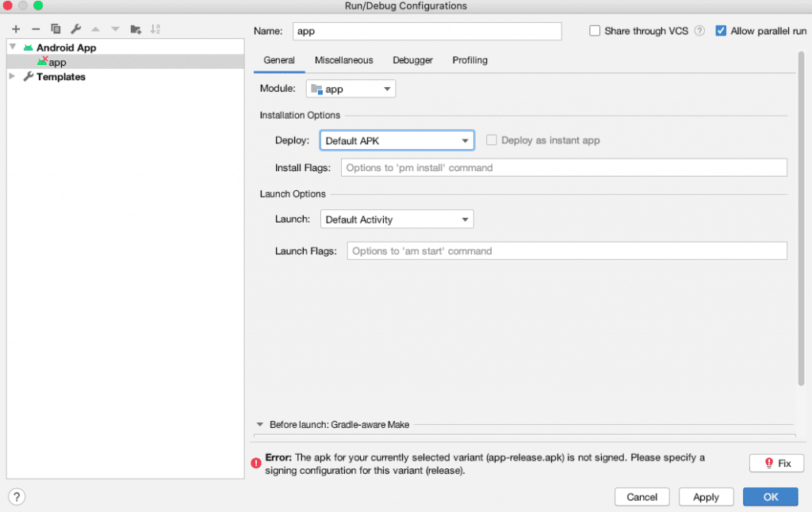The width and height of the screenshot is (812, 512).
Task: Click the help icon beside Share through VCS
Action: pyautogui.click(x=699, y=31)
